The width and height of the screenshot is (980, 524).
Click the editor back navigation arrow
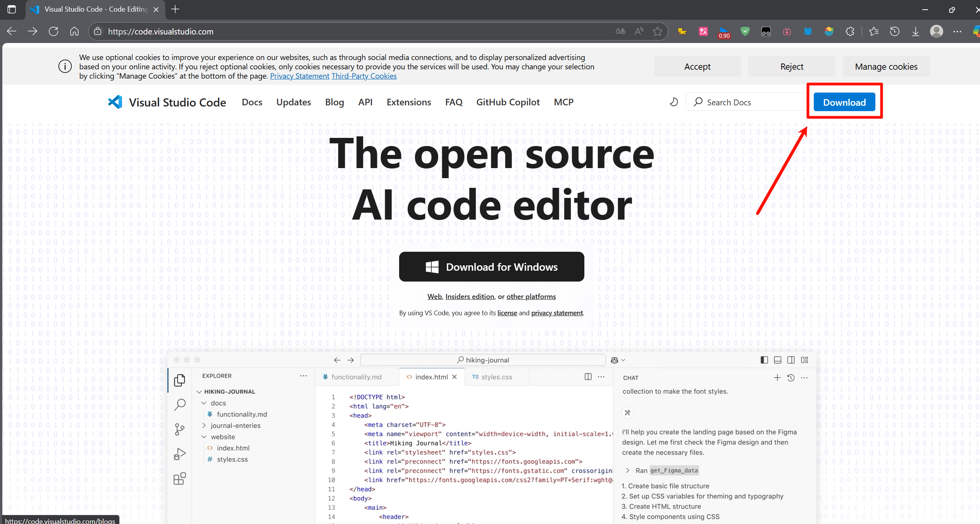click(337, 360)
